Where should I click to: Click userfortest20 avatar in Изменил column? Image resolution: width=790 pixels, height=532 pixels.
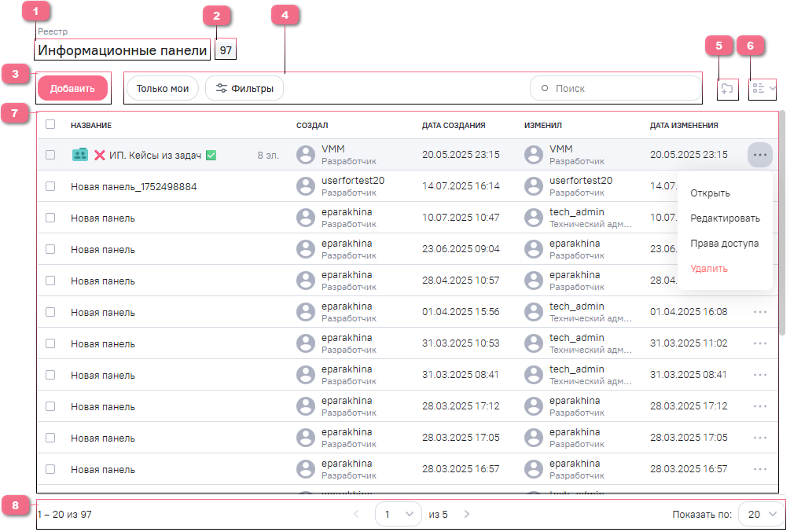[x=534, y=186]
